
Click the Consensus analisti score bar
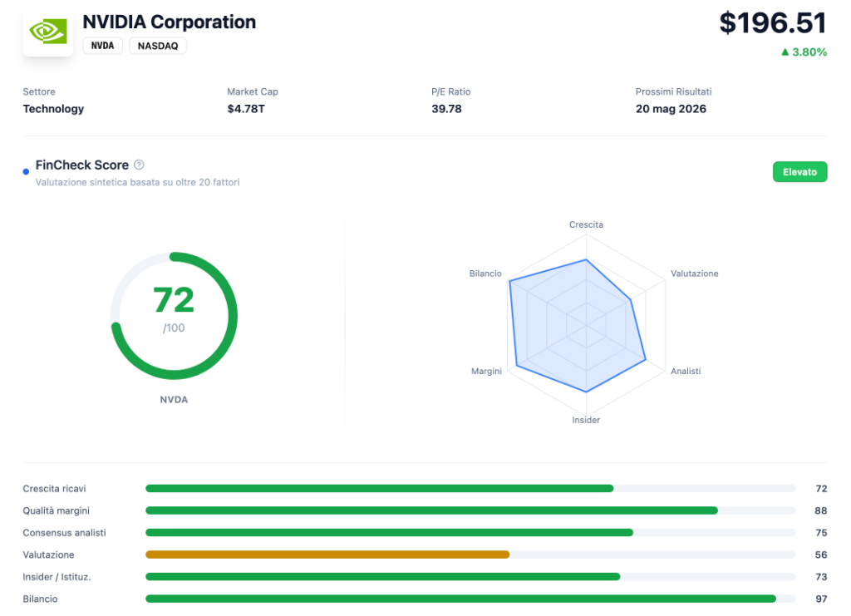click(470, 533)
